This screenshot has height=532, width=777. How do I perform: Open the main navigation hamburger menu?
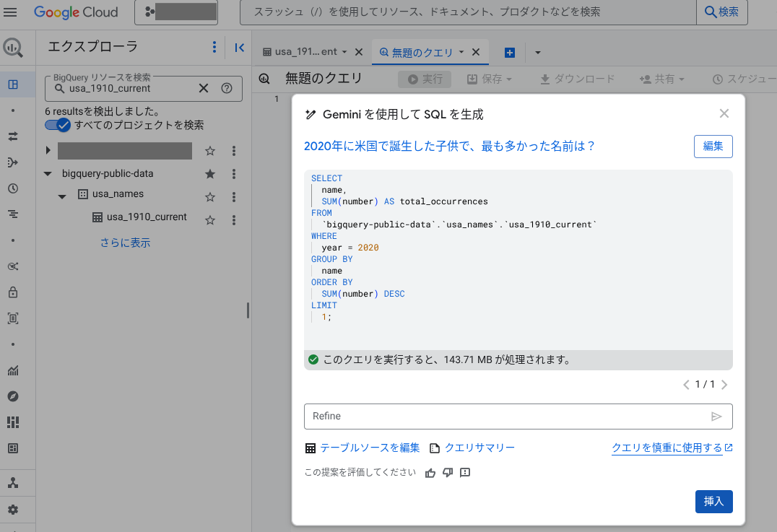click(10, 12)
